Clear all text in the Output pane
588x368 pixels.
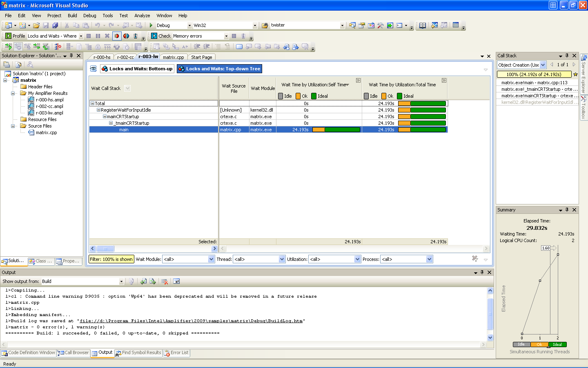pyautogui.click(x=165, y=281)
